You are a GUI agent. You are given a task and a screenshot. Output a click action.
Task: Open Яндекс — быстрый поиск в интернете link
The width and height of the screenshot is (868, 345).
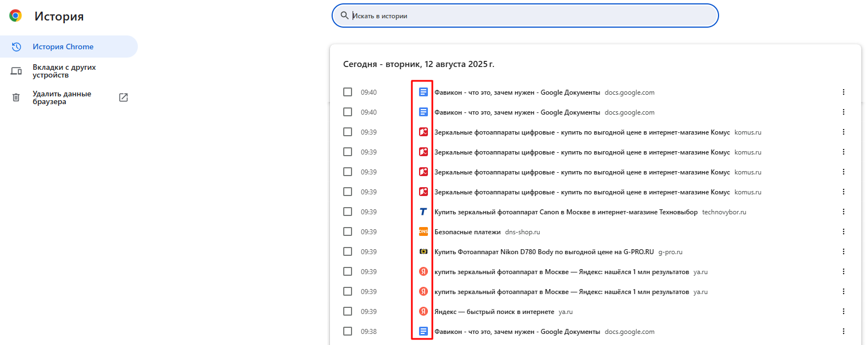tap(494, 312)
